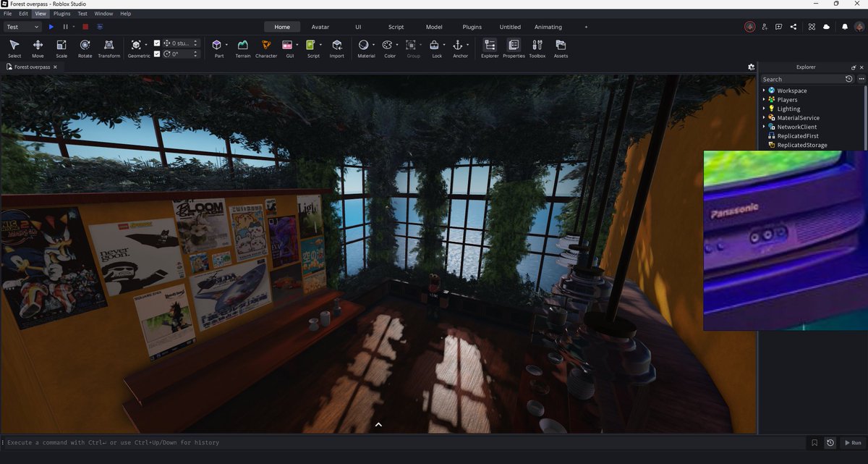Switch to the Avatar tab
This screenshot has width=868, height=464.
click(x=320, y=27)
